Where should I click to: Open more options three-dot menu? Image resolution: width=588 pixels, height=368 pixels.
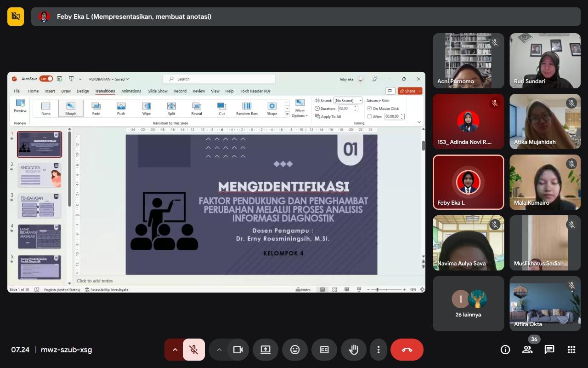click(379, 350)
